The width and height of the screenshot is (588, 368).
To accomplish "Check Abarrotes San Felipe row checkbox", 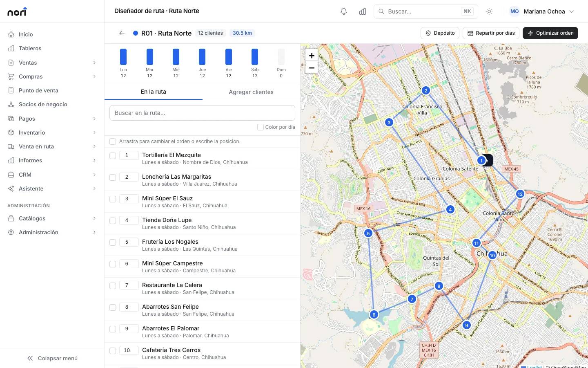I will point(113,307).
